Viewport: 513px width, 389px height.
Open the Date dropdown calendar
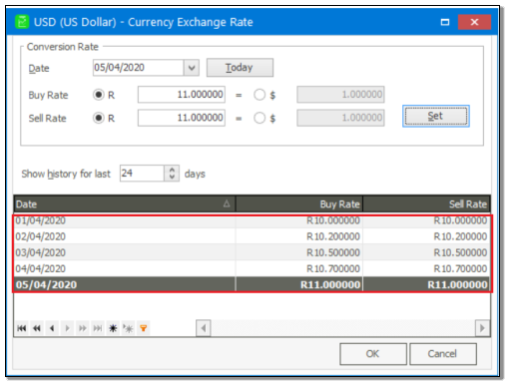(191, 68)
